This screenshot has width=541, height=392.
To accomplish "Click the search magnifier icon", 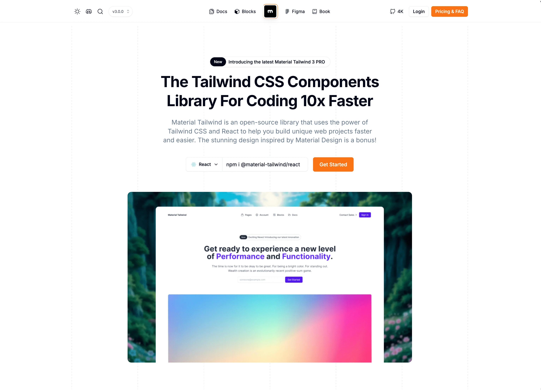I will tap(100, 11).
